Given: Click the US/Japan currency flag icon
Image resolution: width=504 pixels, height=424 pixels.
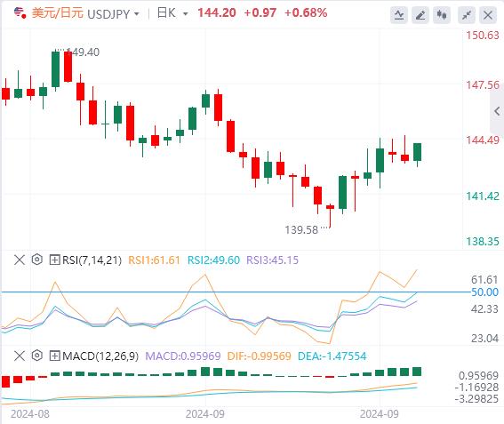Looking at the screenshot, I should tap(20, 13).
